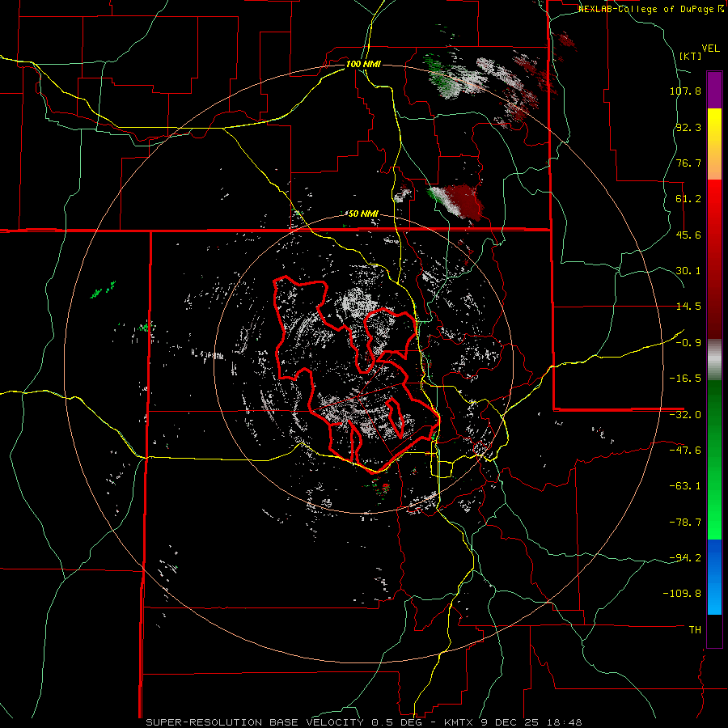This screenshot has height=728, width=728.
Task: Click the 14.5 velocity scale label
Action: 688,307
